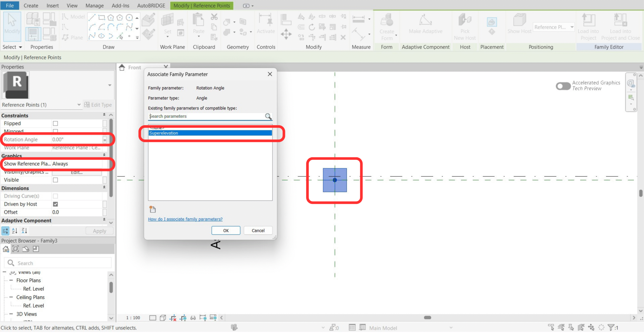Select the Move tool in Modify panel

click(x=286, y=34)
